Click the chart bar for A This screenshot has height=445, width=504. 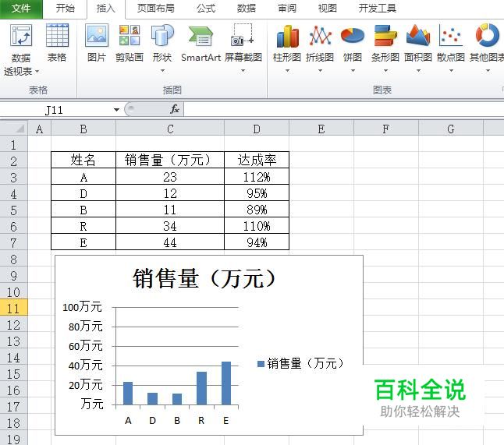[x=128, y=394]
